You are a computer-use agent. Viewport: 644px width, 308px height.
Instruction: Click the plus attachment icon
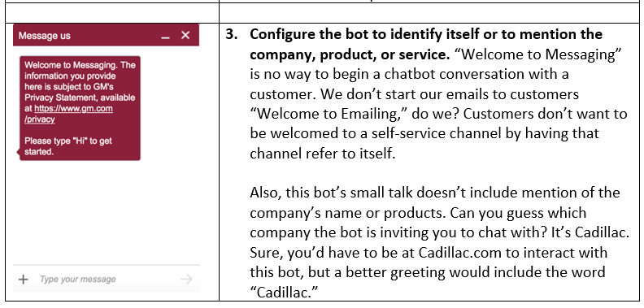(x=24, y=280)
